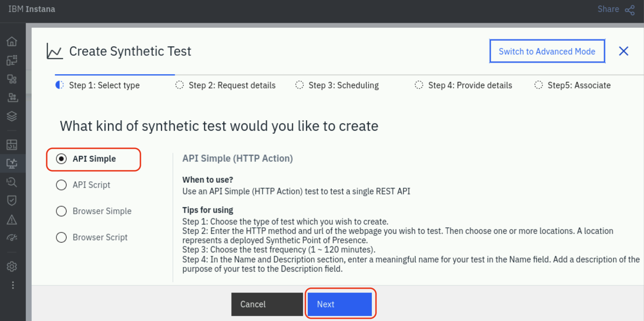This screenshot has height=321, width=644.
Task: Open the Synthetic Monitoring sidebar icon
Action: click(x=12, y=163)
